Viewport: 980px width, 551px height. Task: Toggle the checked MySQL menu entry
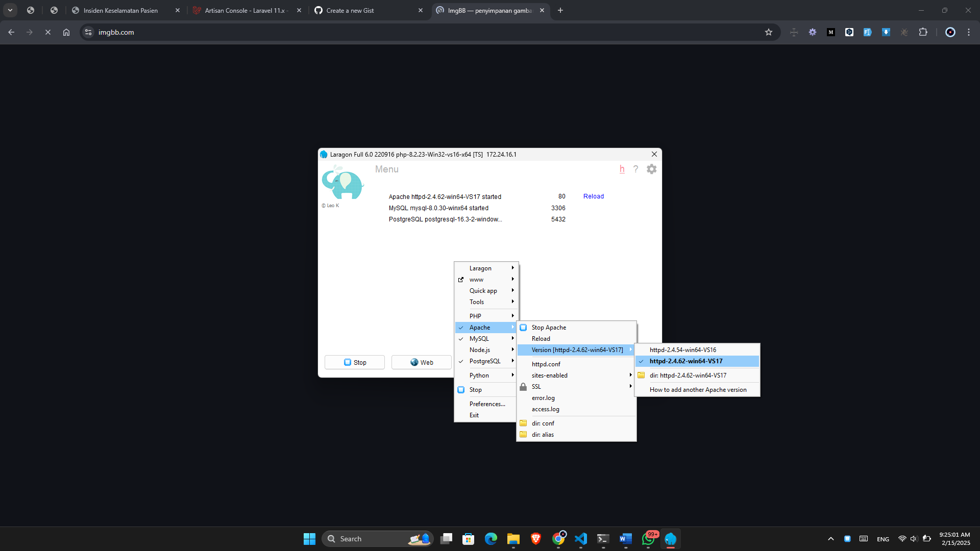click(x=485, y=339)
